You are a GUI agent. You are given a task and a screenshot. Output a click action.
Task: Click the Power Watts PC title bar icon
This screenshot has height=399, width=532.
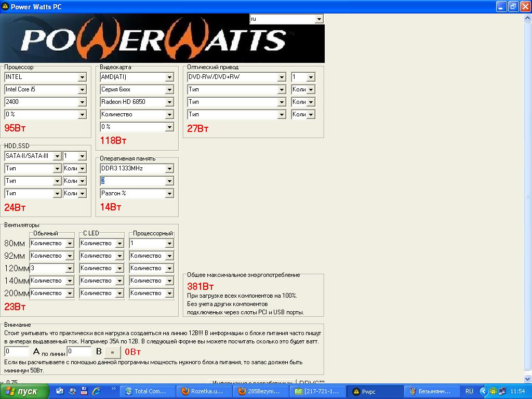[x=5, y=6]
